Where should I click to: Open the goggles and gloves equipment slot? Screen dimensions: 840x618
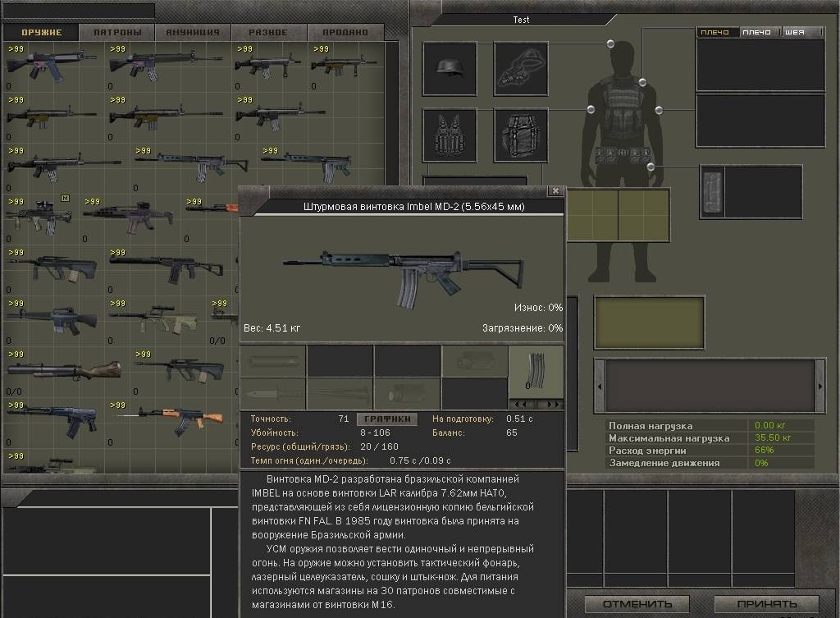click(521, 69)
